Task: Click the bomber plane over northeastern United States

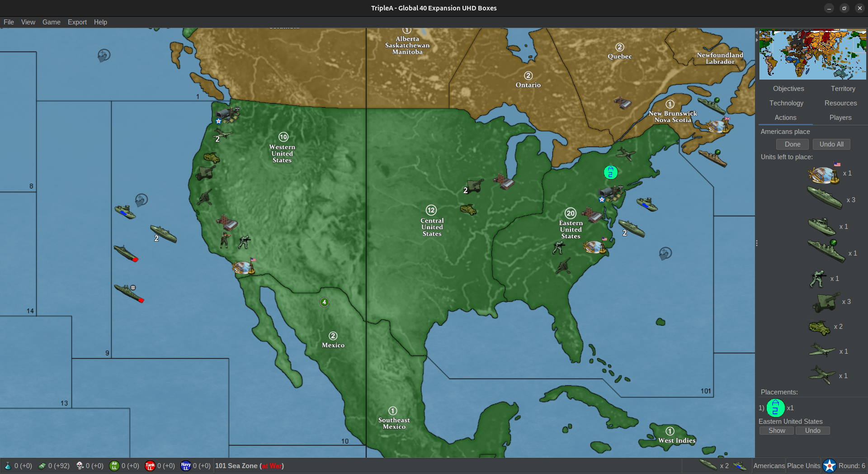Action: pyautogui.click(x=626, y=153)
